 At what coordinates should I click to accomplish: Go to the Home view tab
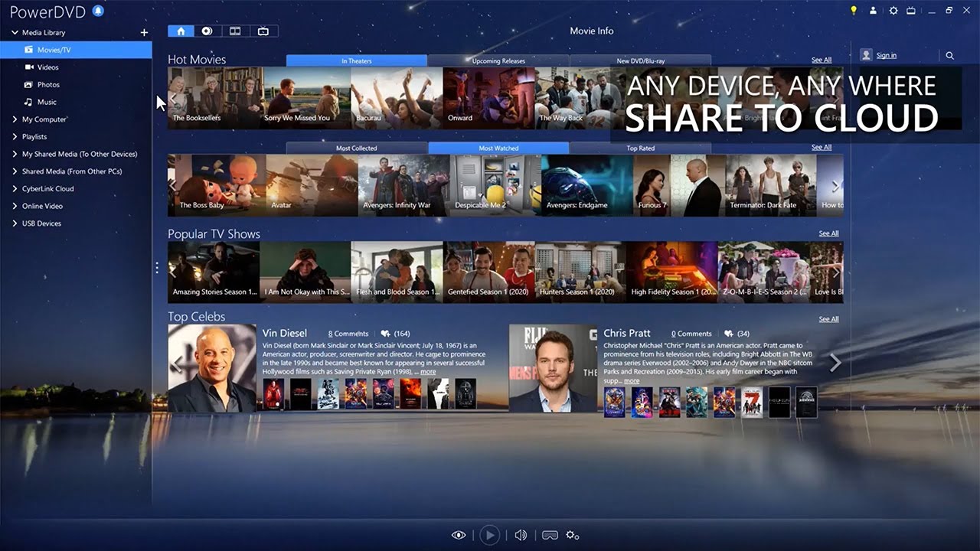181,31
